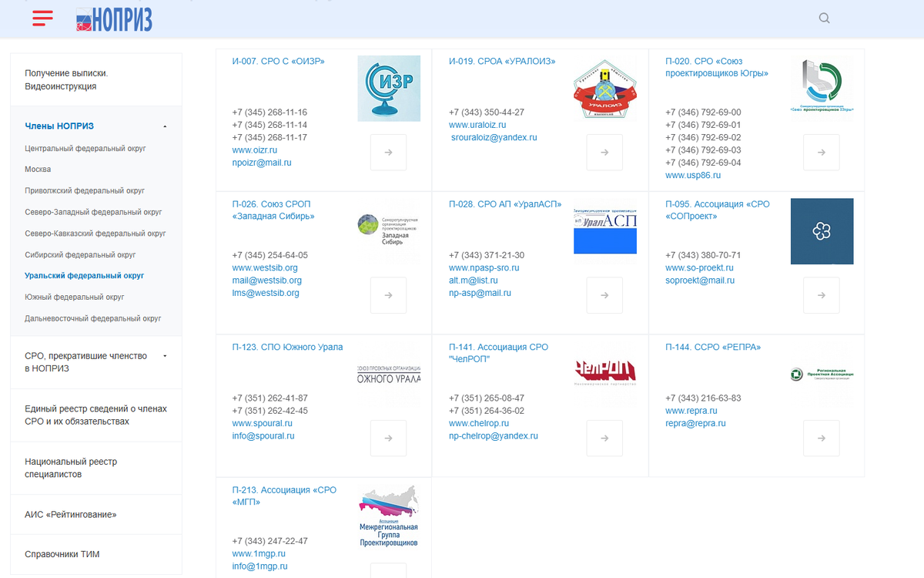The height and width of the screenshot is (578, 924).
Task: Click arrow button in СРОА «УРАЛОИЗ» card
Action: click(x=604, y=153)
